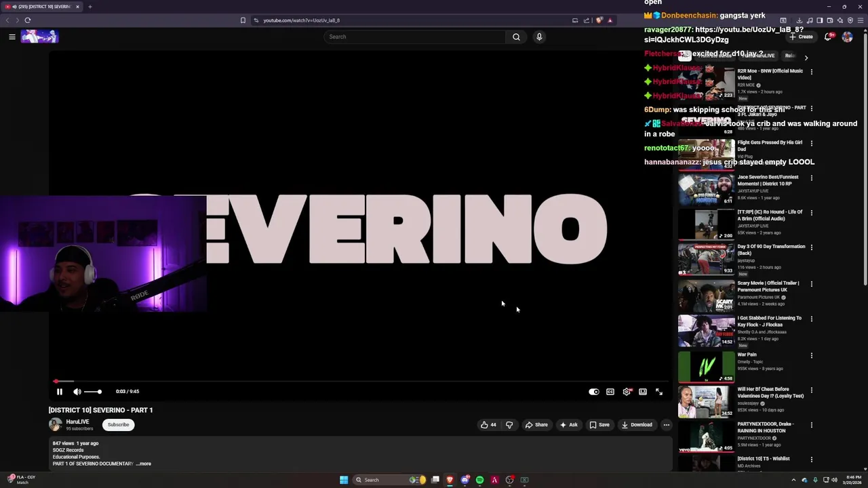
Task: Open options for I Got Stabbed video
Action: pos(811,319)
